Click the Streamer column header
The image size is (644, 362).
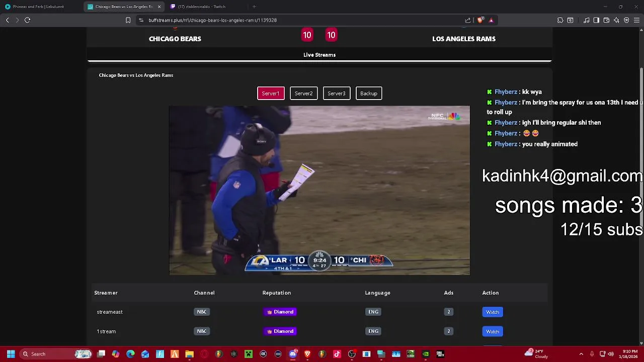click(106, 293)
